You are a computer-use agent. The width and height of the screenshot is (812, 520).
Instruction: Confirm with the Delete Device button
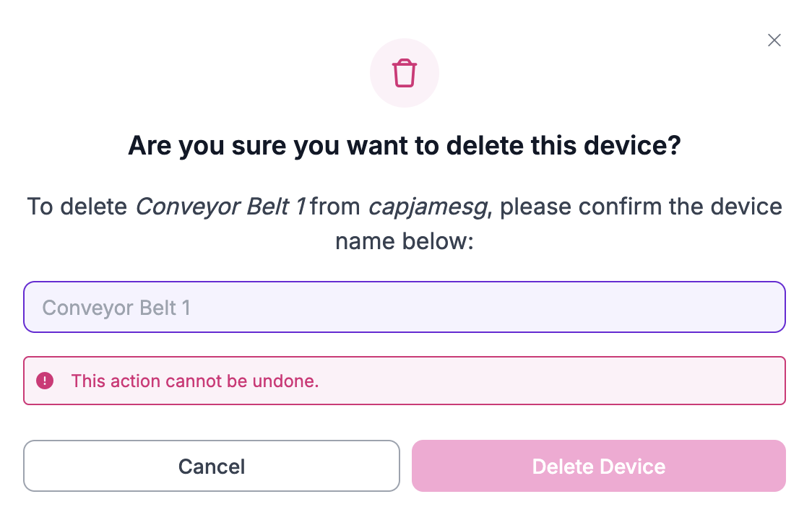[598, 466]
